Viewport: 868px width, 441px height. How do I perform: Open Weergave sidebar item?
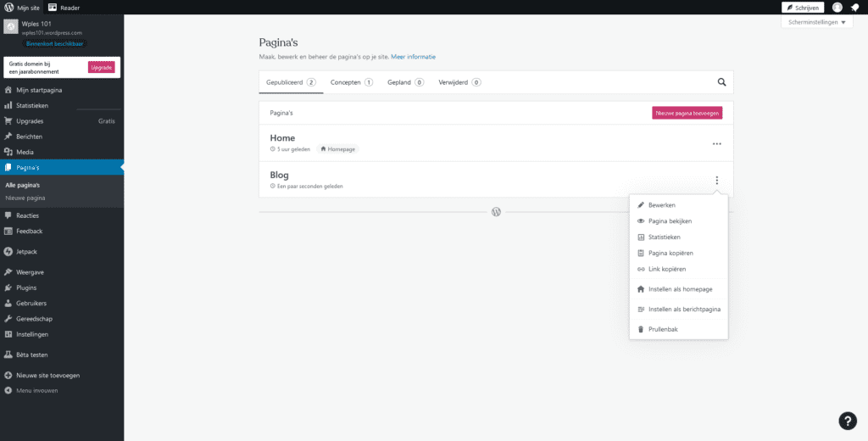(x=62, y=272)
